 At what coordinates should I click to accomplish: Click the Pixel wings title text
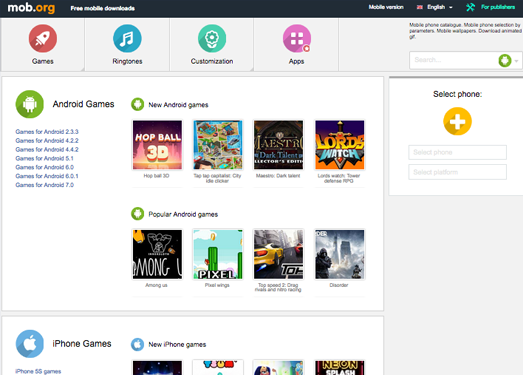click(217, 285)
